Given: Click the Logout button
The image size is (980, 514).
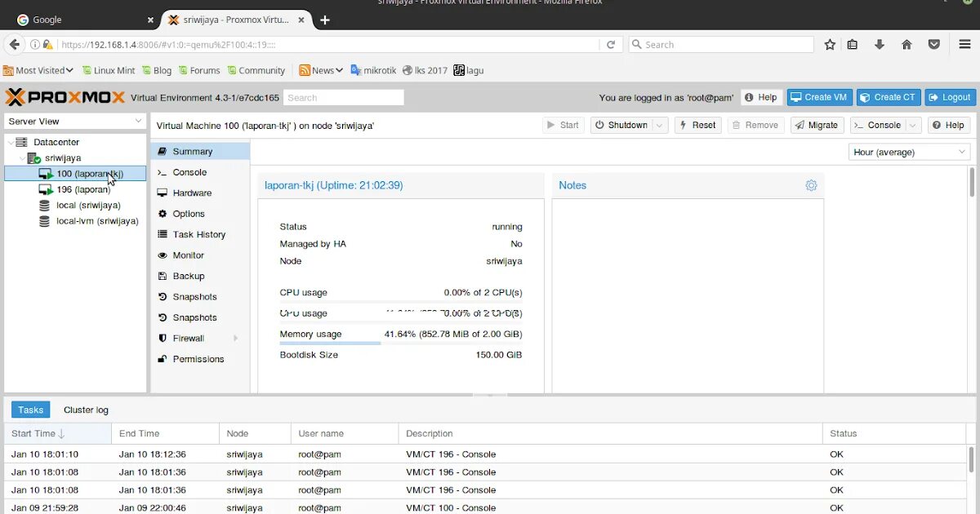Looking at the screenshot, I should pos(951,97).
